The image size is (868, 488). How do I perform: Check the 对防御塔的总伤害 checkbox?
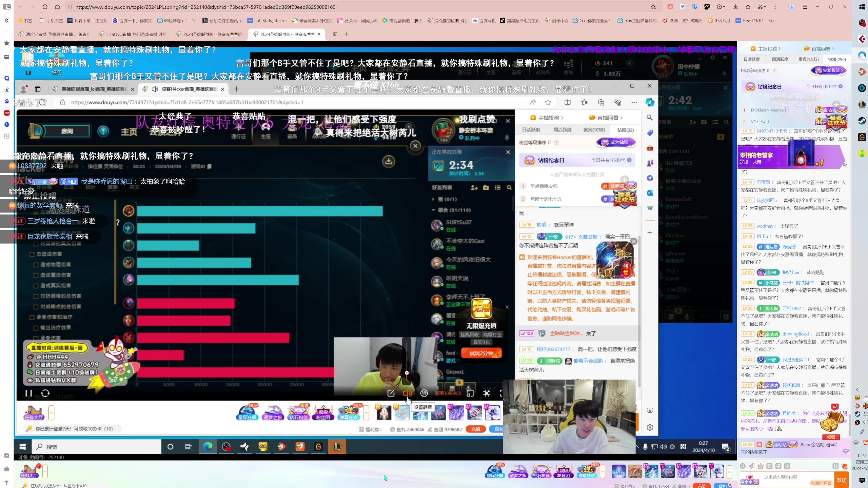(x=36, y=296)
